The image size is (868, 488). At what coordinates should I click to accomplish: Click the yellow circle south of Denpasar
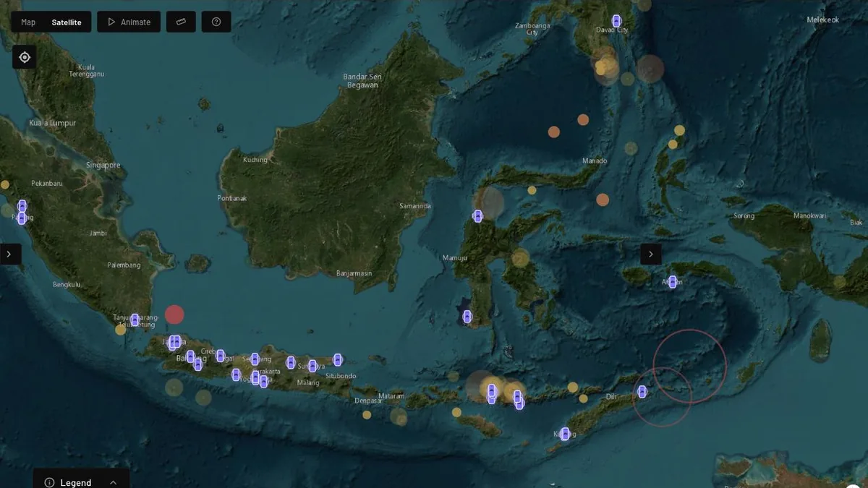367,415
